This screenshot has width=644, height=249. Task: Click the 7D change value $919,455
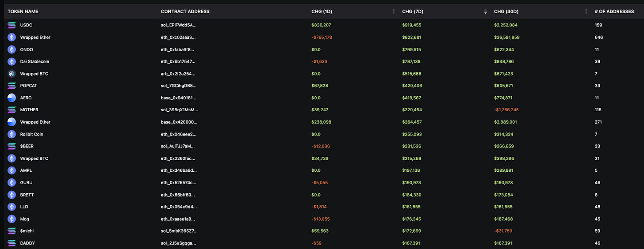(412, 25)
